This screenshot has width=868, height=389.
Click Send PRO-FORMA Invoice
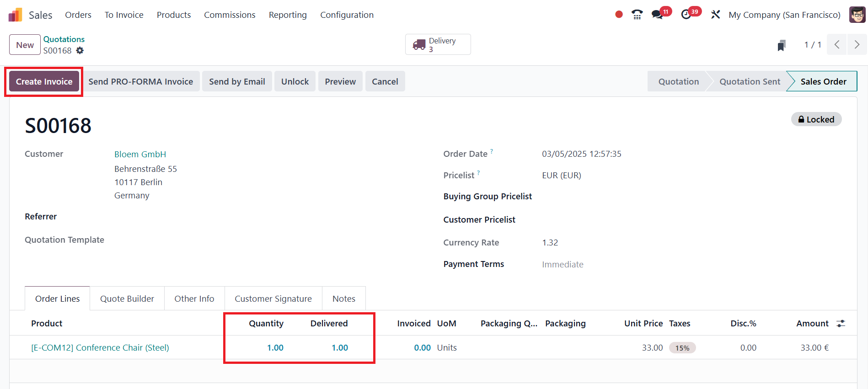point(141,81)
